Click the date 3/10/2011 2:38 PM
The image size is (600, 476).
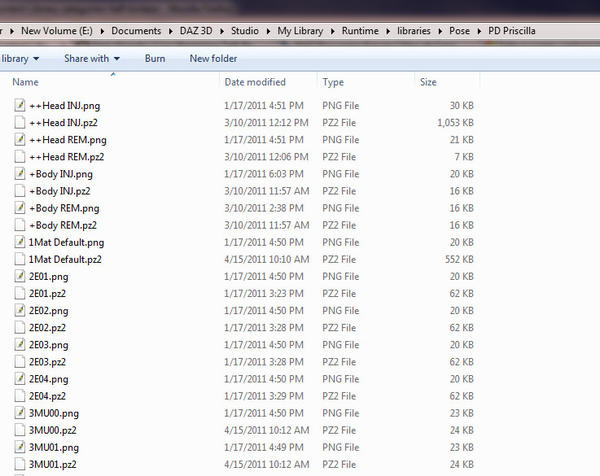point(264,208)
